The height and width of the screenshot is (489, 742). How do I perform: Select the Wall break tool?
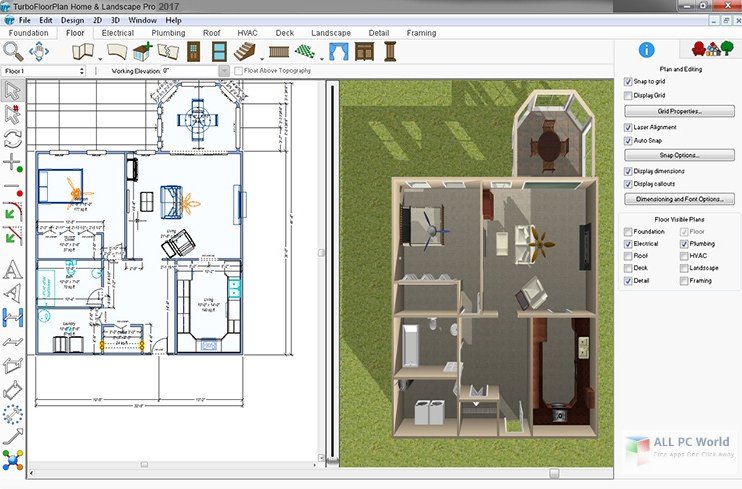coord(168,52)
